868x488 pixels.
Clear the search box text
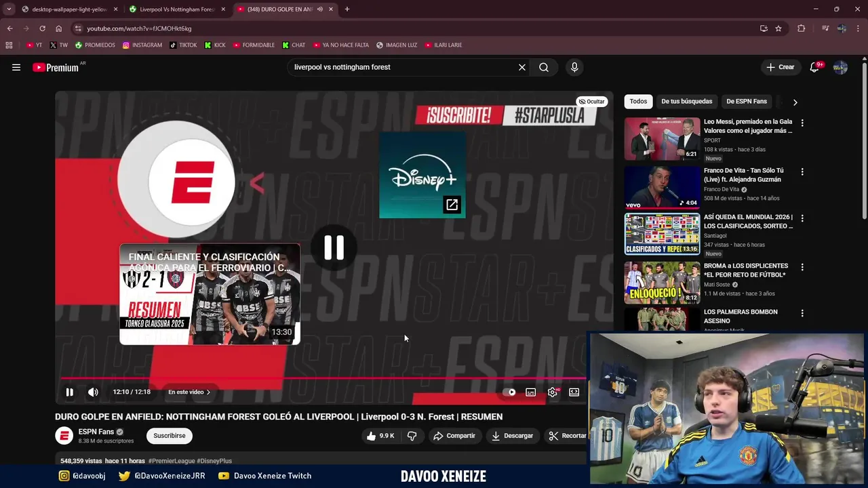522,67
